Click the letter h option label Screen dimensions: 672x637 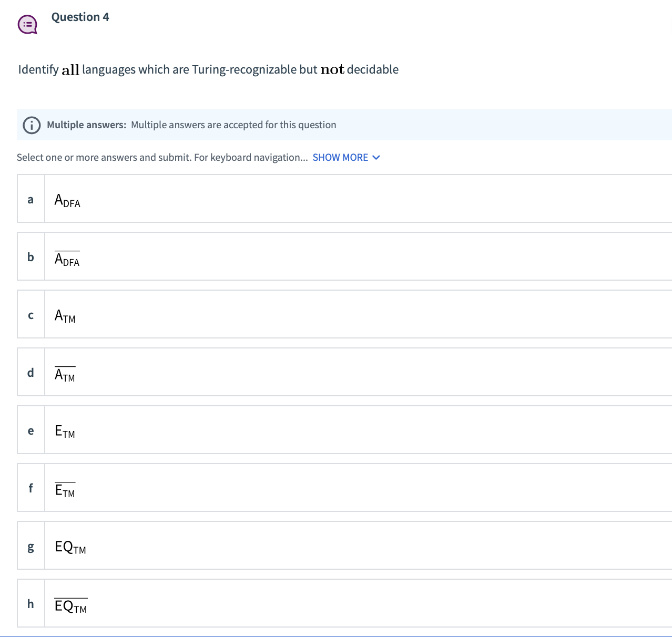pos(30,603)
